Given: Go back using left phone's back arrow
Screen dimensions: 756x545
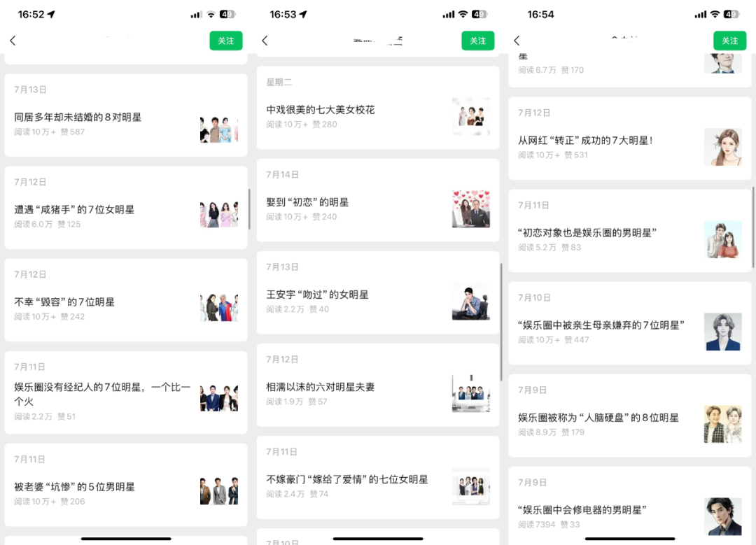Looking at the screenshot, I should [x=13, y=41].
